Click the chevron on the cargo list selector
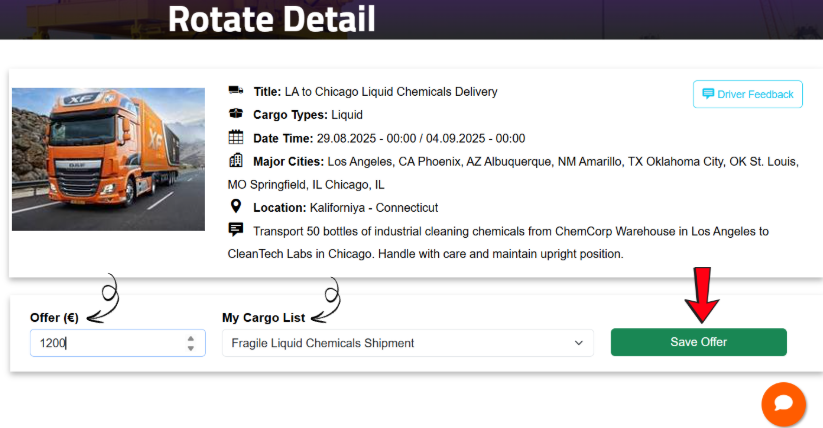823x428 pixels. click(578, 343)
